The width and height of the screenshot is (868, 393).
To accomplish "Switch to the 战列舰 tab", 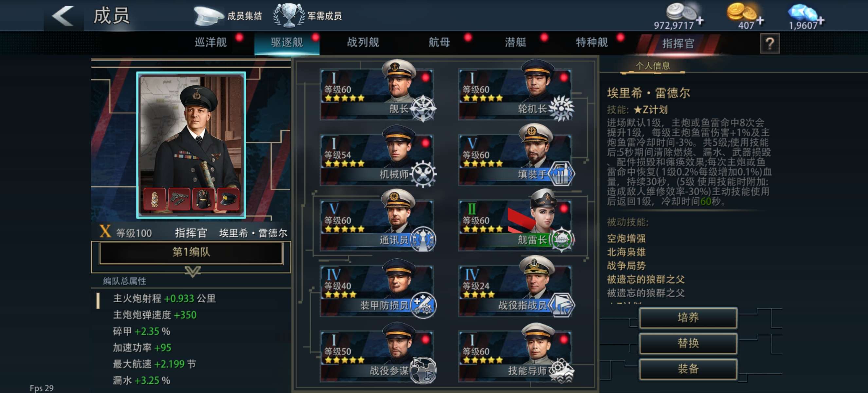I will pos(363,43).
